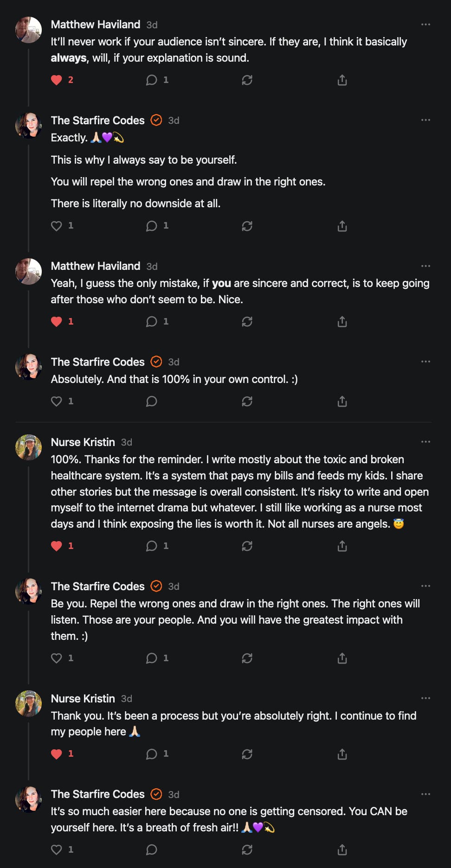Share Matthew Haviland's first comment
The image size is (451, 868).
coord(342,80)
